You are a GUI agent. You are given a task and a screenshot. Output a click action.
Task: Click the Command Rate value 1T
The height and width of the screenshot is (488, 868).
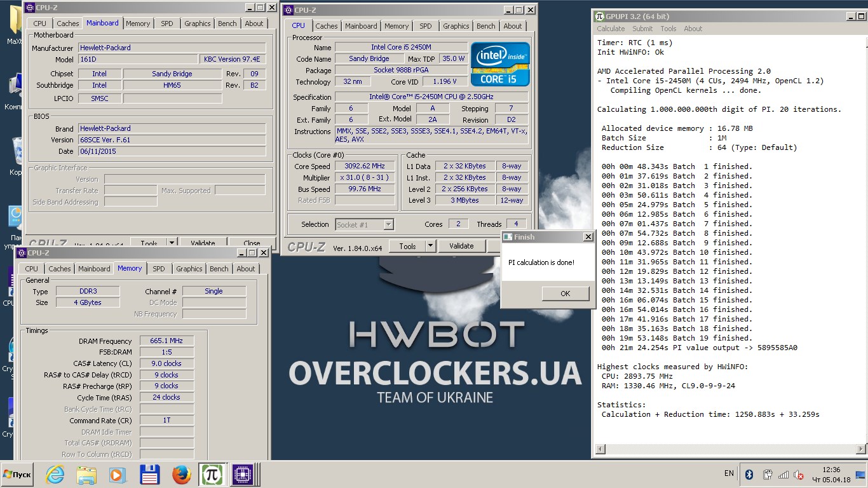[x=167, y=421]
